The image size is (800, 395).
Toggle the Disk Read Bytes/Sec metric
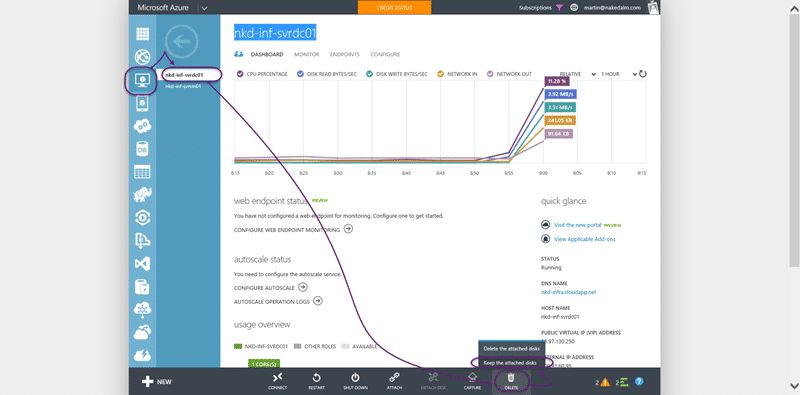click(x=301, y=74)
